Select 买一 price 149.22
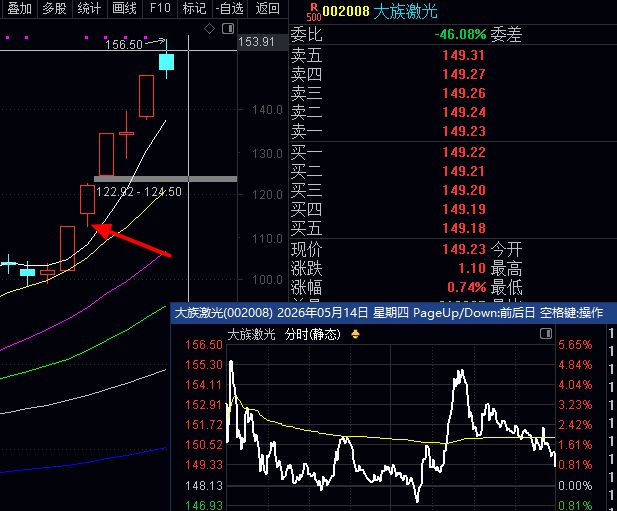The height and width of the screenshot is (511, 617). [x=464, y=152]
